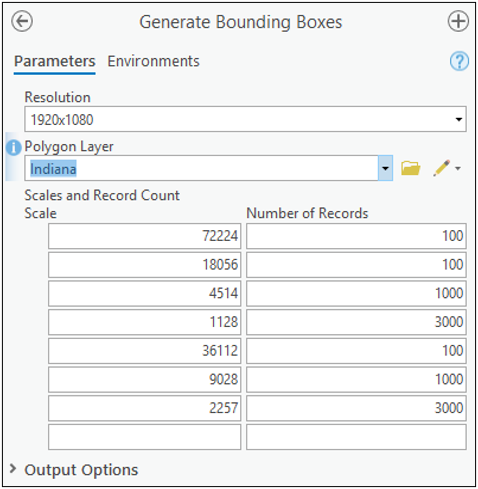The image size is (478, 489).
Task: Switch to the Environments tab
Action: [153, 61]
